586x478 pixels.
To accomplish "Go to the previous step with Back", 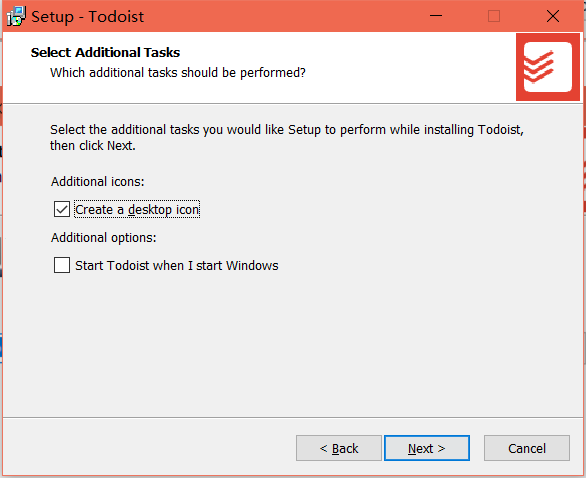I will (x=339, y=448).
